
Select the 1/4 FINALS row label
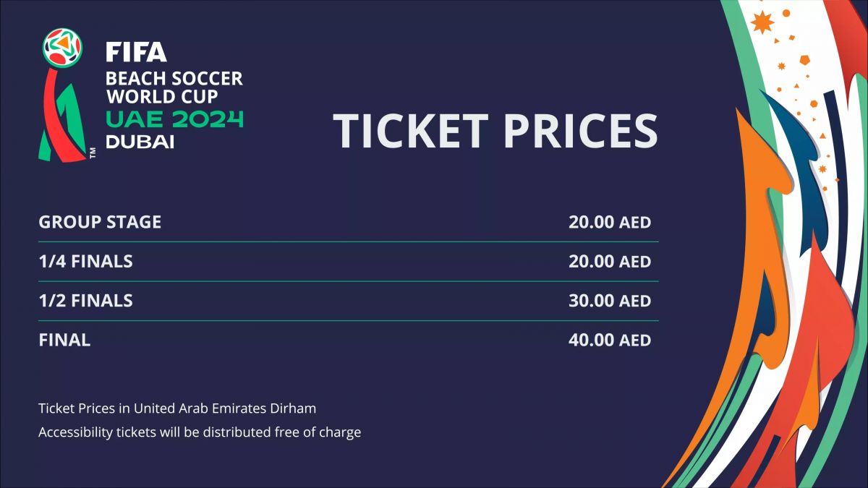pyautogui.click(x=85, y=261)
